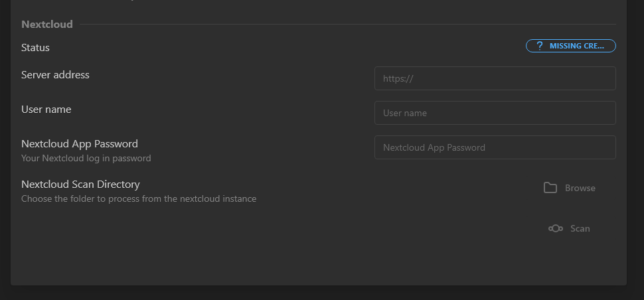
Task: Focus the Nextcloud App Password field
Action: click(x=495, y=147)
